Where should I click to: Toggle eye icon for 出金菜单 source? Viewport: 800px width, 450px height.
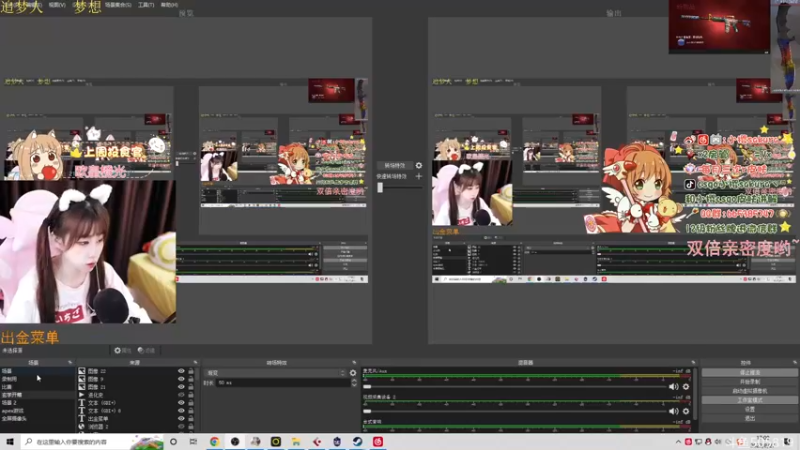click(181, 418)
